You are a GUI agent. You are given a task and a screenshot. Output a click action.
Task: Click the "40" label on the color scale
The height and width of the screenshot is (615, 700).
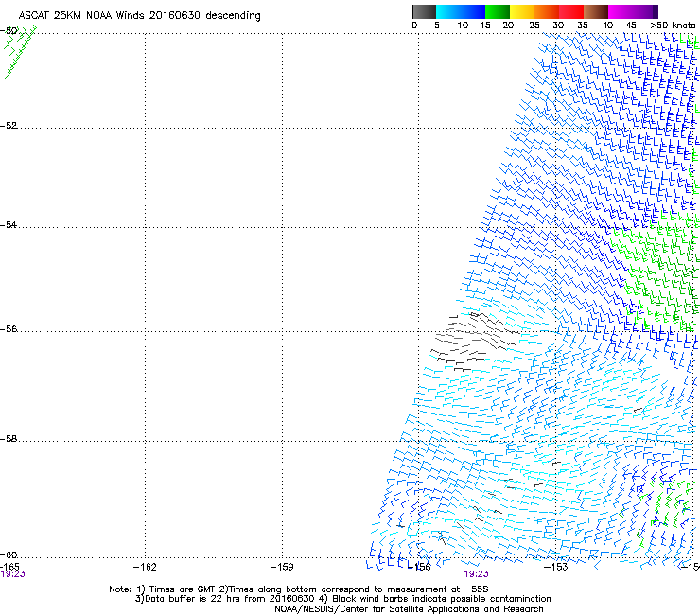click(607, 26)
